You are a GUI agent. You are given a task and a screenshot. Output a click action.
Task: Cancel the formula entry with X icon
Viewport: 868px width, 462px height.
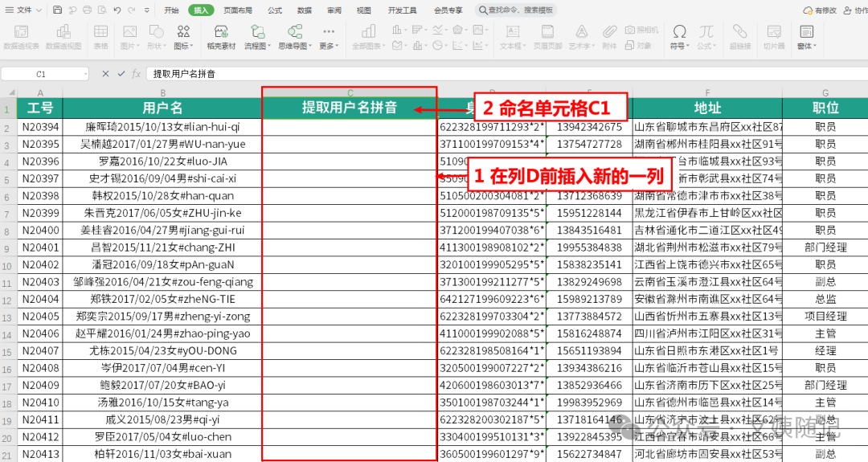point(105,74)
